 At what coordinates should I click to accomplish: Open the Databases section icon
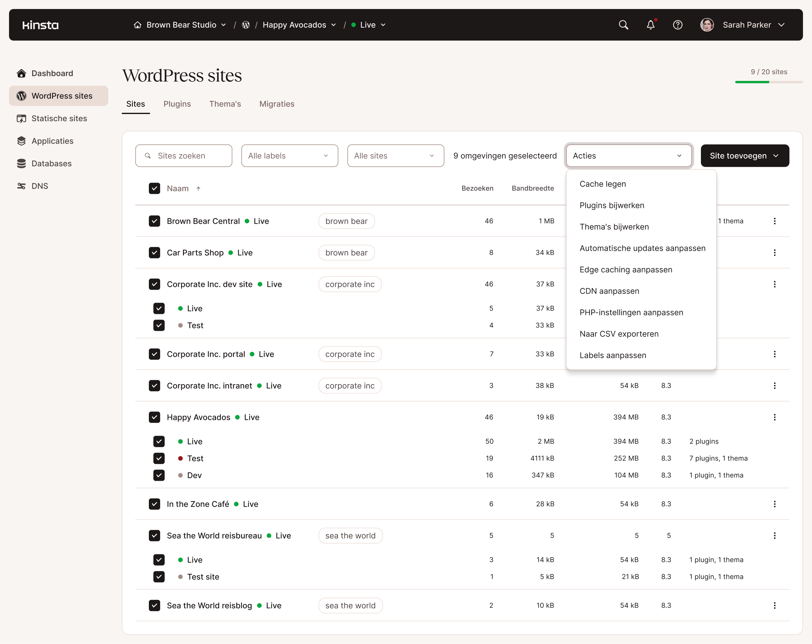point(21,163)
